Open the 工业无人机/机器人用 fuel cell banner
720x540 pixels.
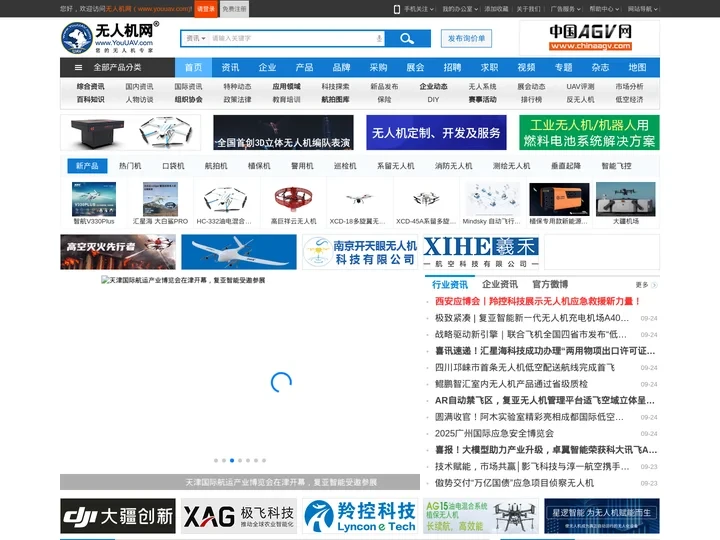[x=590, y=132]
